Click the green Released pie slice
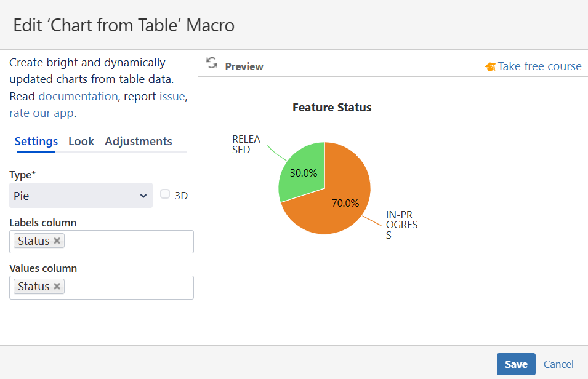The height and width of the screenshot is (379, 588). click(300, 171)
